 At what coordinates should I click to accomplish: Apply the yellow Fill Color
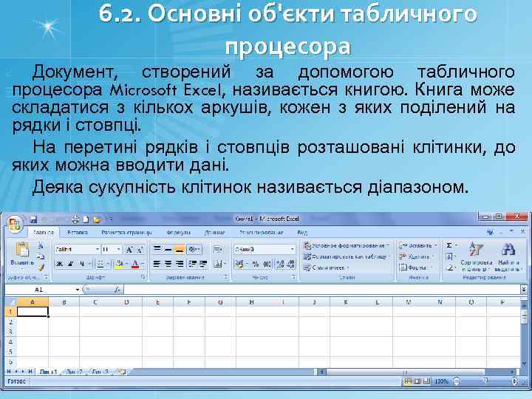119,264
